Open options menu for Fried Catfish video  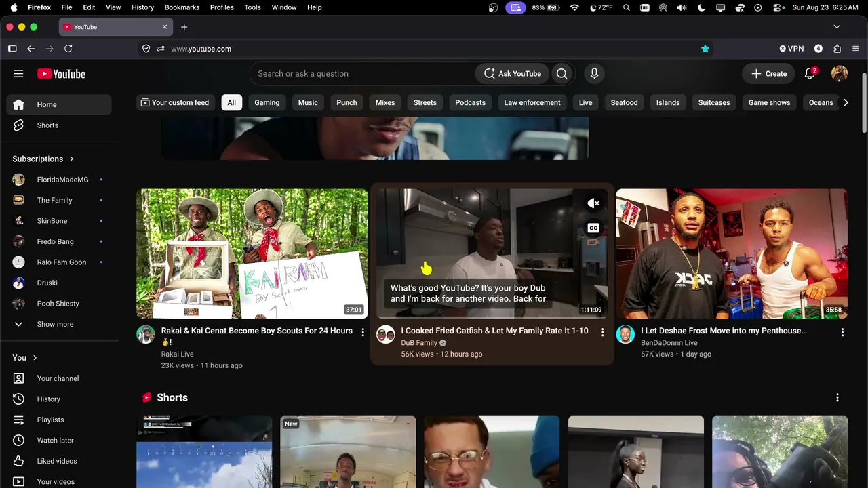pyautogui.click(x=602, y=332)
